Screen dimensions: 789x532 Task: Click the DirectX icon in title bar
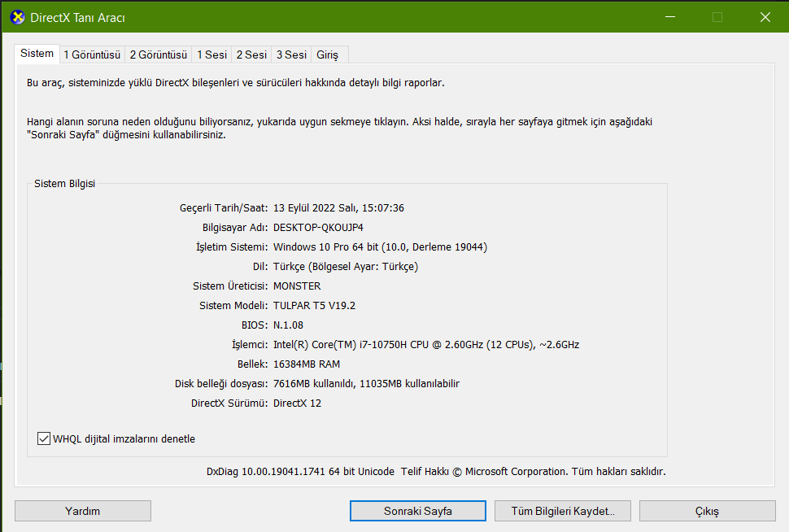click(x=17, y=17)
